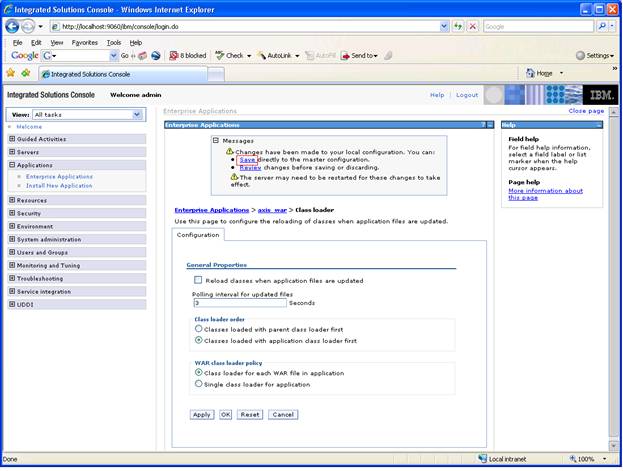623x471 pixels.
Task: Click the Configuration tab
Action: 198,235
